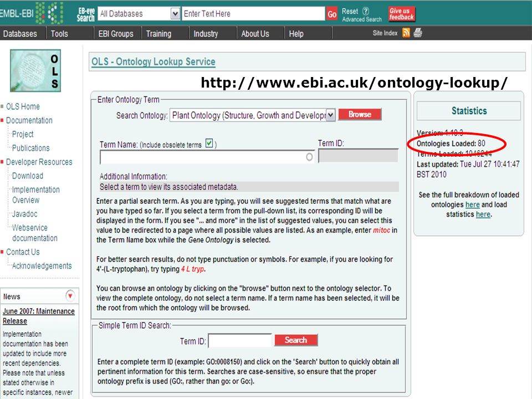Open the Tools menu
This screenshot has width=532, height=399.
pos(59,34)
